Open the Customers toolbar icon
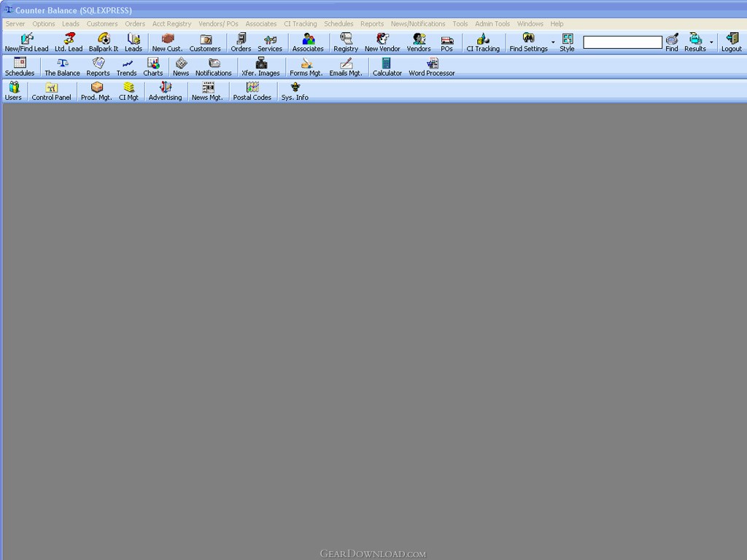 click(205, 42)
